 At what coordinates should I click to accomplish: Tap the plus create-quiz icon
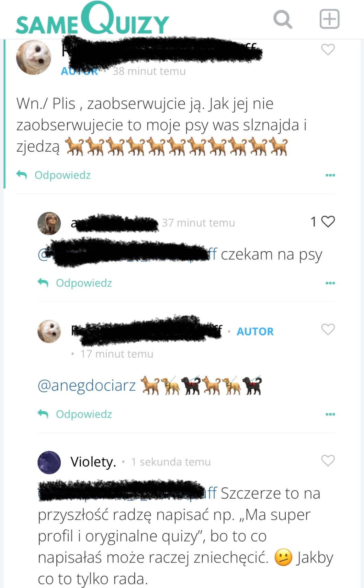click(329, 19)
